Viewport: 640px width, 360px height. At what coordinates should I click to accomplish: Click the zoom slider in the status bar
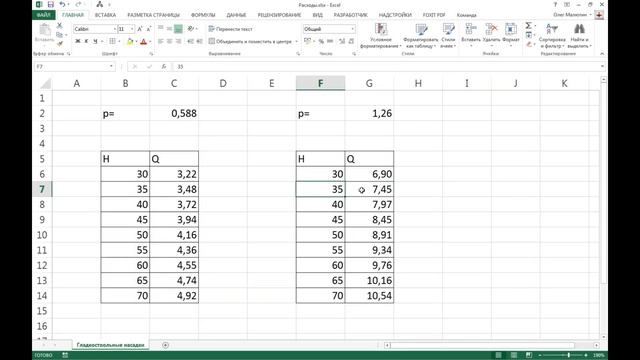point(564,355)
